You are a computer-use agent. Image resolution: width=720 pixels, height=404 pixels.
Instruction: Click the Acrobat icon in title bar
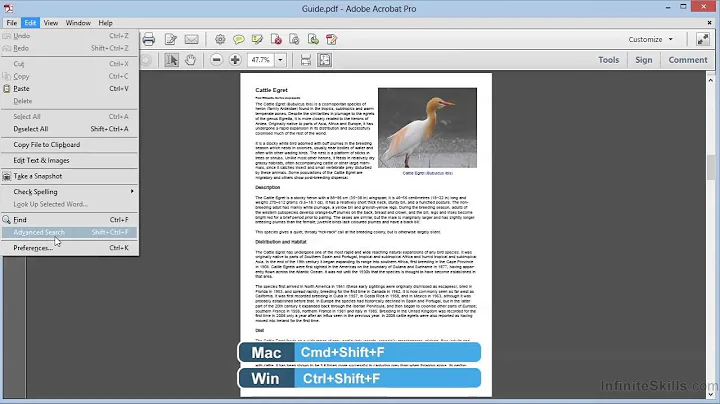pos(8,8)
